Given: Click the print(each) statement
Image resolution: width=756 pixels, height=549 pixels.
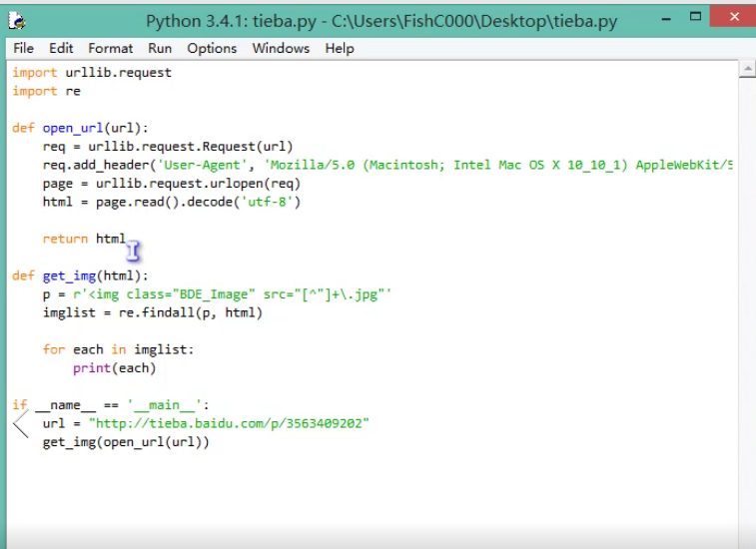Looking at the screenshot, I should click(x=114, y=368).
